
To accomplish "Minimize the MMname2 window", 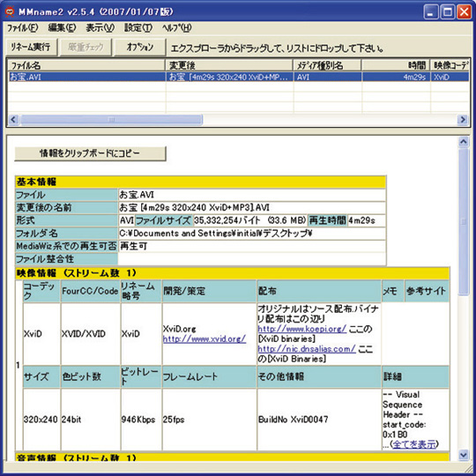I will (x=431, y=11).
